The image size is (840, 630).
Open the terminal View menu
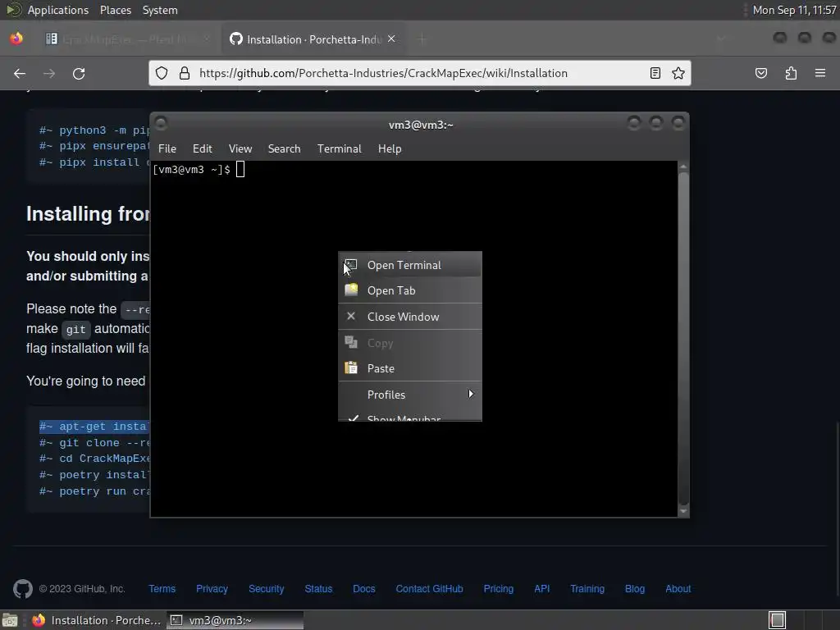240,149
